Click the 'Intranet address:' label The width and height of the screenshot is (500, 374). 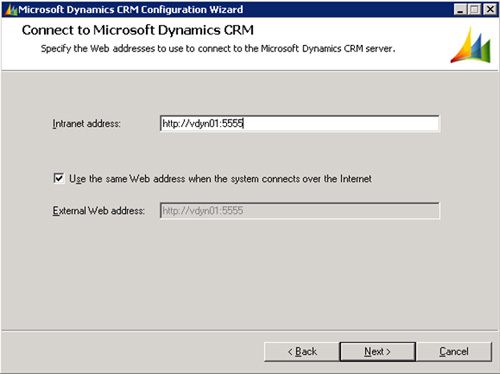tap(86, 124)
